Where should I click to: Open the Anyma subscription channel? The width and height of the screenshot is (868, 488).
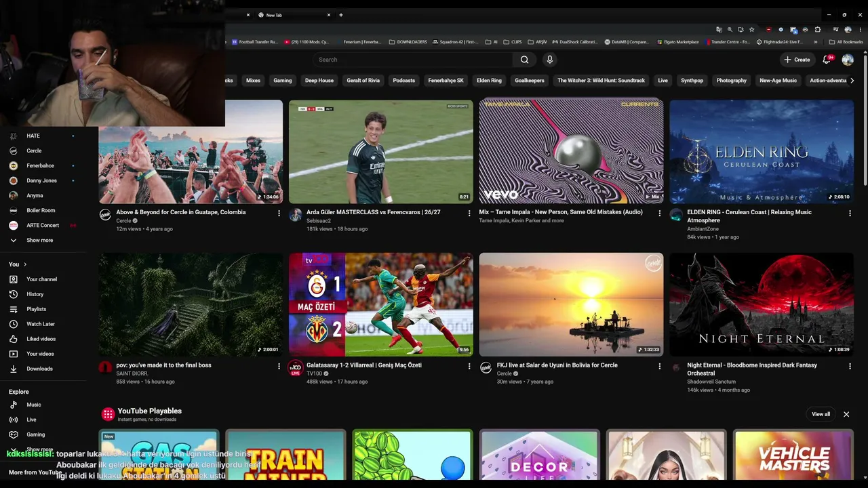coord(35,195)
